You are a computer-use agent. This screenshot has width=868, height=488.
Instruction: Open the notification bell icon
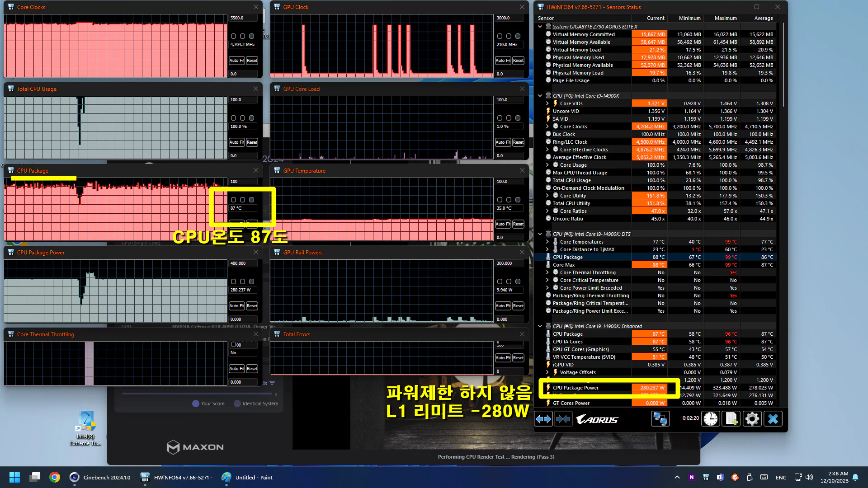[x=855, y=477]
